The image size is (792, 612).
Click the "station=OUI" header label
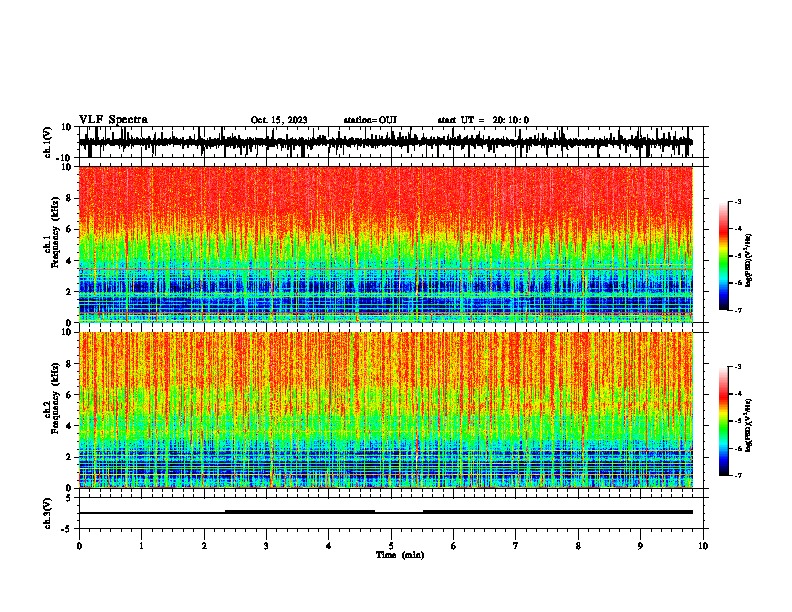coord(370,120)
